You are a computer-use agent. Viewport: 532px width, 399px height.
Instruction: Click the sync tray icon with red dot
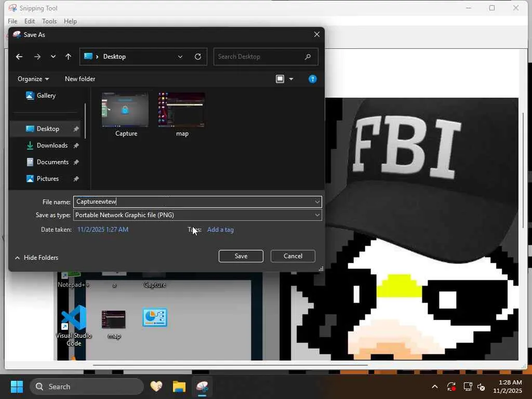pos(451,387)
